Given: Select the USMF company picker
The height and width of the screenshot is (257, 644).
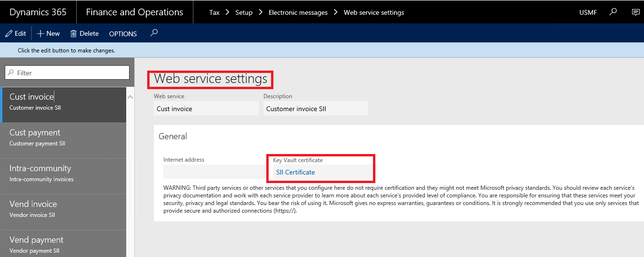Looking at the screenshot, I should coord(588,12).
